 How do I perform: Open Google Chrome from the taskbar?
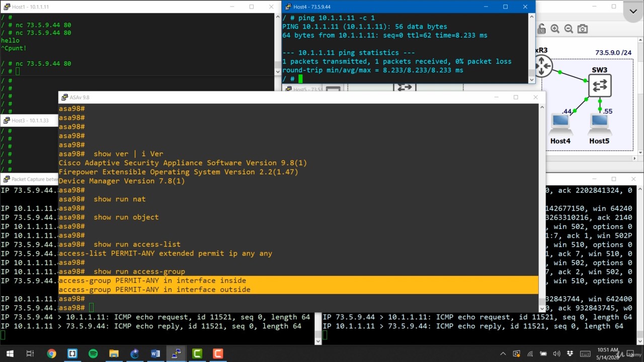[51, 353]
